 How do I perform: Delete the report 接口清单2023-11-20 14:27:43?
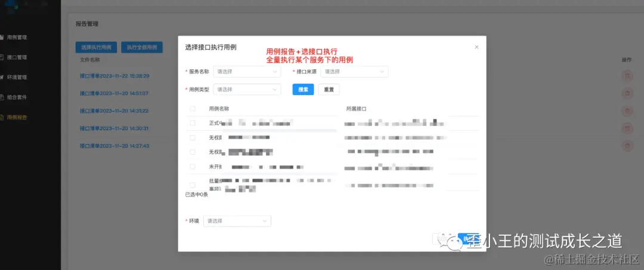click(x=627, y=146)
